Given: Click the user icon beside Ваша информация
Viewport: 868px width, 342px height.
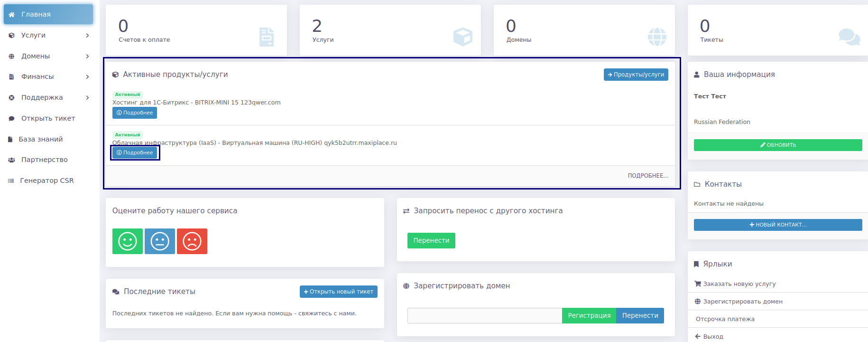Looking at the screenshot, I should (x=697, y=75).
